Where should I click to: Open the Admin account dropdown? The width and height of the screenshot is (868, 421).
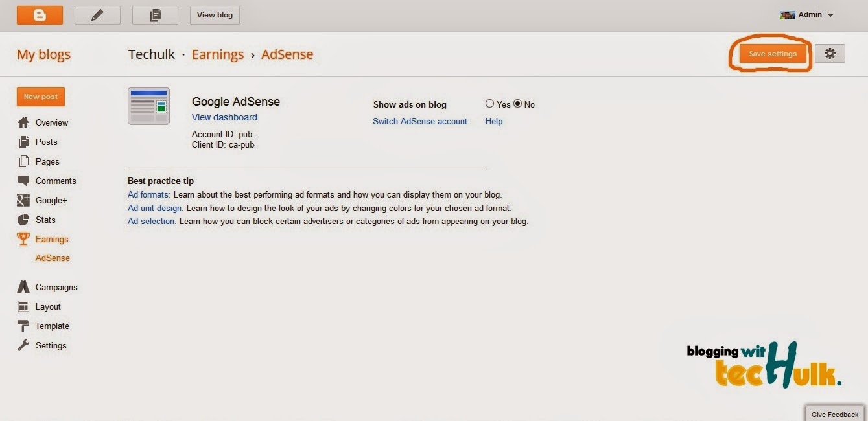815,15
